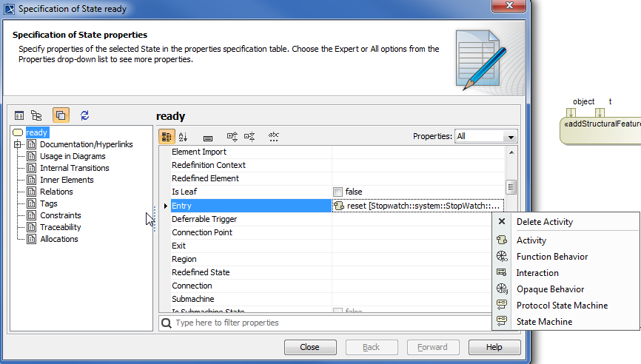
Task: Choose Interaction menu entry
Action: [x=566, y=273]
